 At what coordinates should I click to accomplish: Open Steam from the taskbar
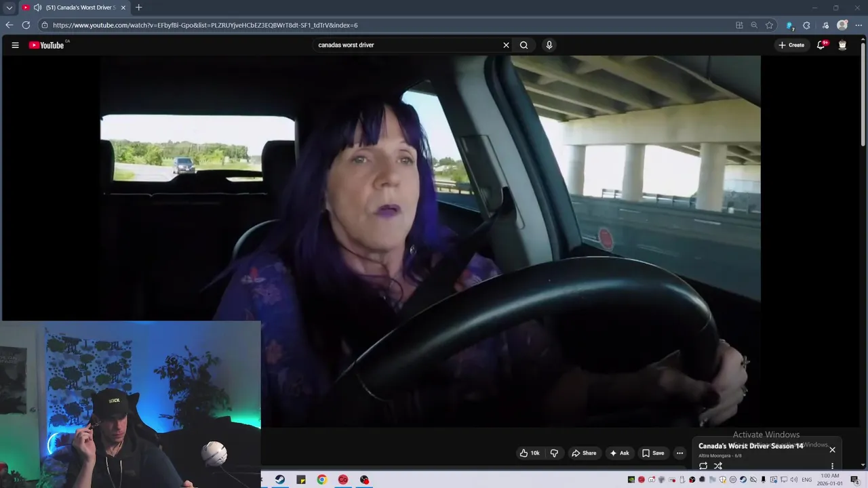click(280, 480)
